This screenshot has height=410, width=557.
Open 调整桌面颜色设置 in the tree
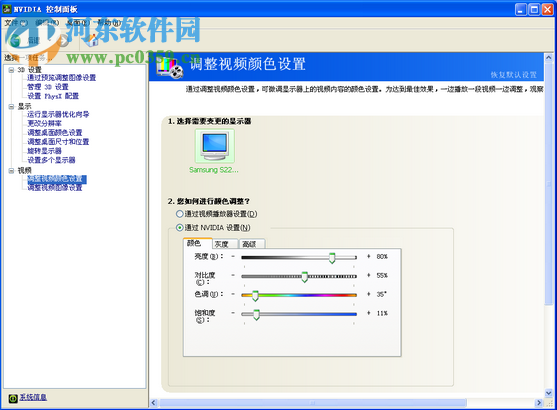point(55,133)
